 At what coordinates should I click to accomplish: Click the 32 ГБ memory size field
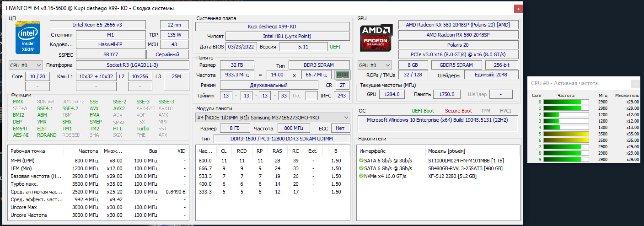pyautogui.click(x=237, y=65)
